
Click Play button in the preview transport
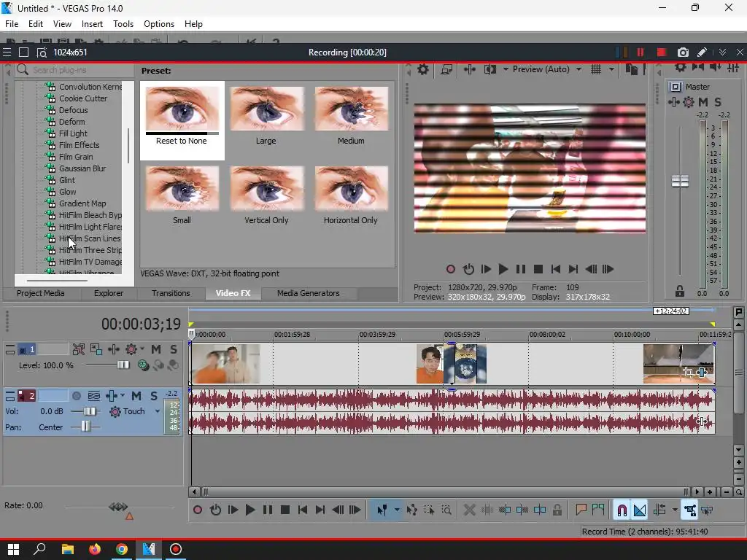[503, 269]
